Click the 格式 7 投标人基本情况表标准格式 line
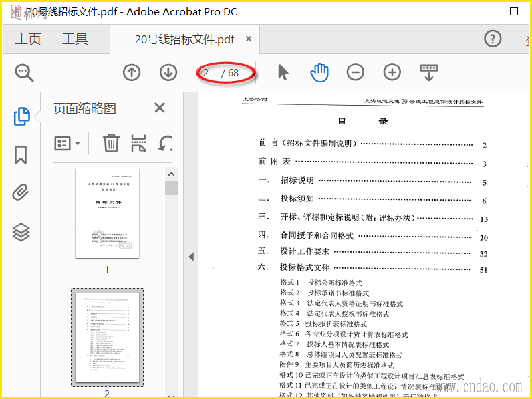Image resolution: width=532 pixels, height=399 pixels. click(x=334, y=344)
